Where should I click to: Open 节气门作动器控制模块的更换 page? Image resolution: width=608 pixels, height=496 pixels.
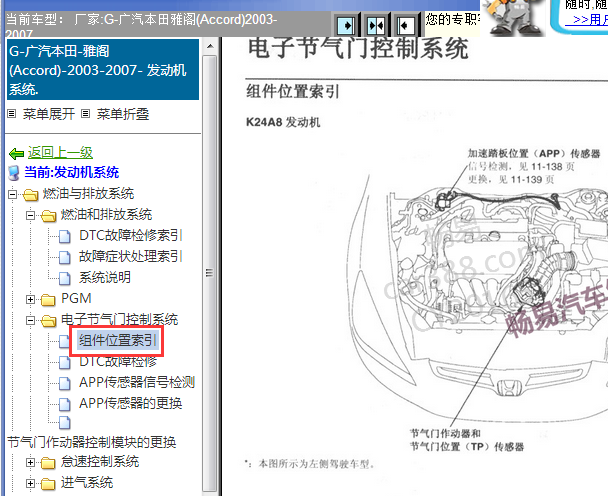(x=92, y=442)
